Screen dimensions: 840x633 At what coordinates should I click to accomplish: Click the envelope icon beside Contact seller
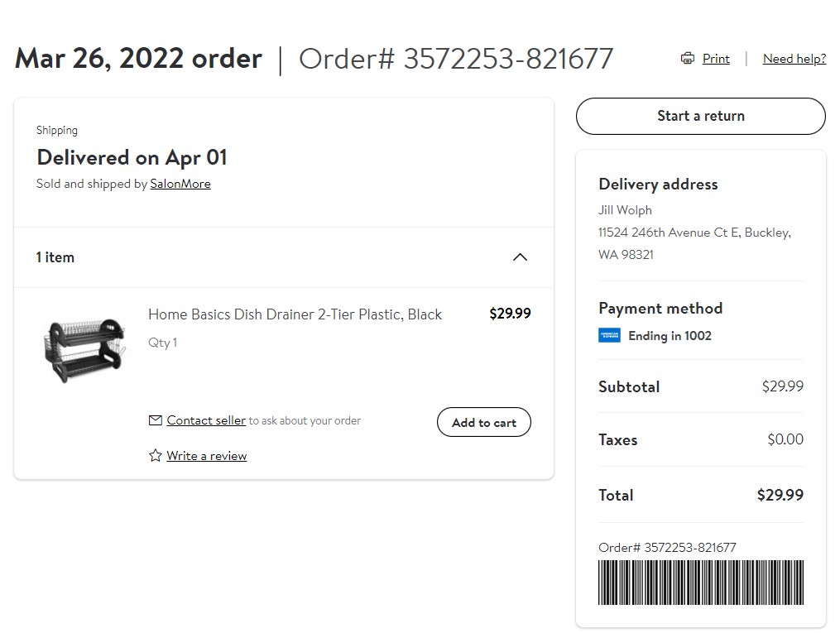click(x=156, y=420)
